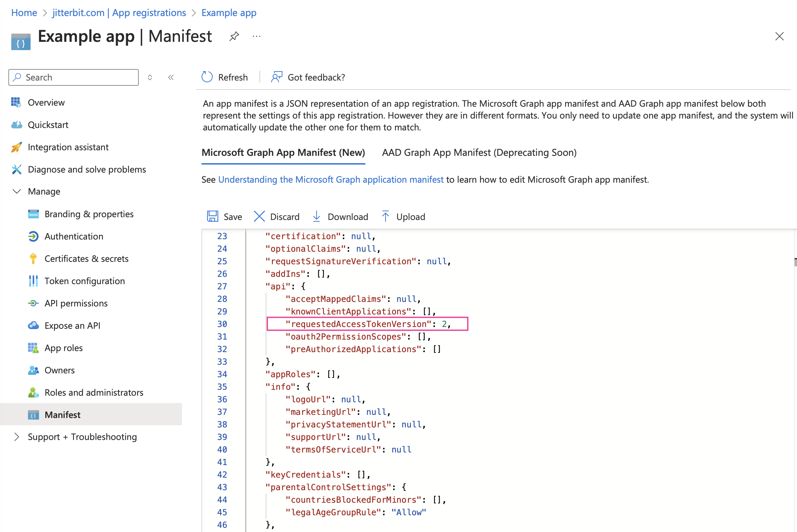This screenshot has height=532, width=797.
Task: Click the Diagnose and solve problems wrench icon
Action: coord(16,169)
